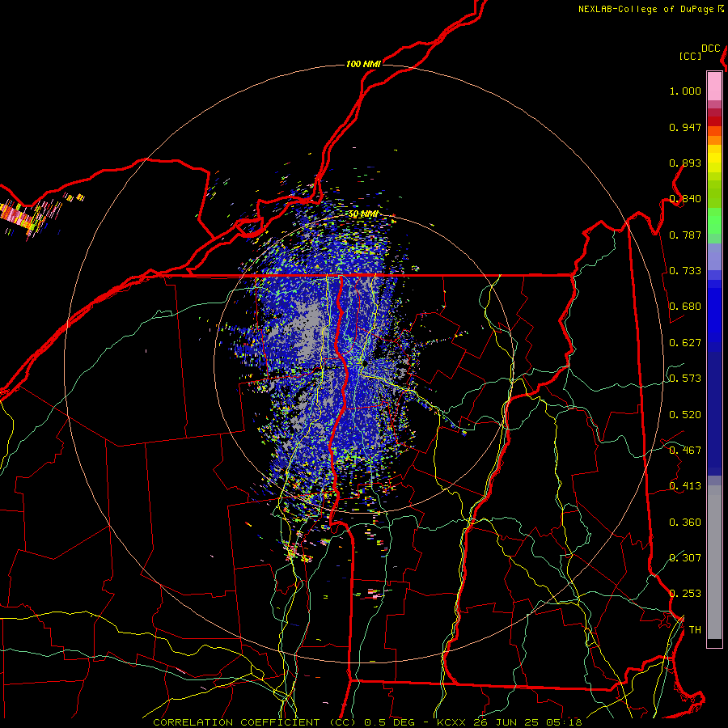Select the 0.840 legend value
Image resolution: width=728 pixels, height=728 pixels.
coord(685,199)
